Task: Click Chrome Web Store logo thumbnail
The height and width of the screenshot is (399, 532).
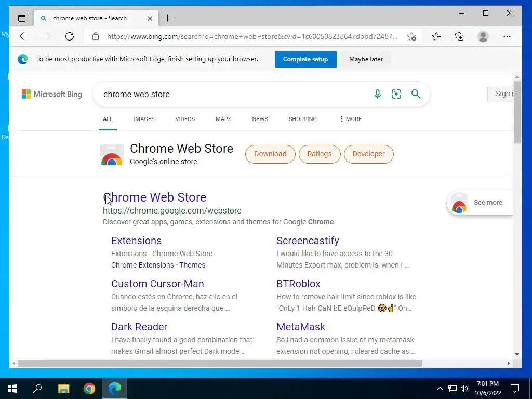Action: pyautogui.click(x=112, y=155)
